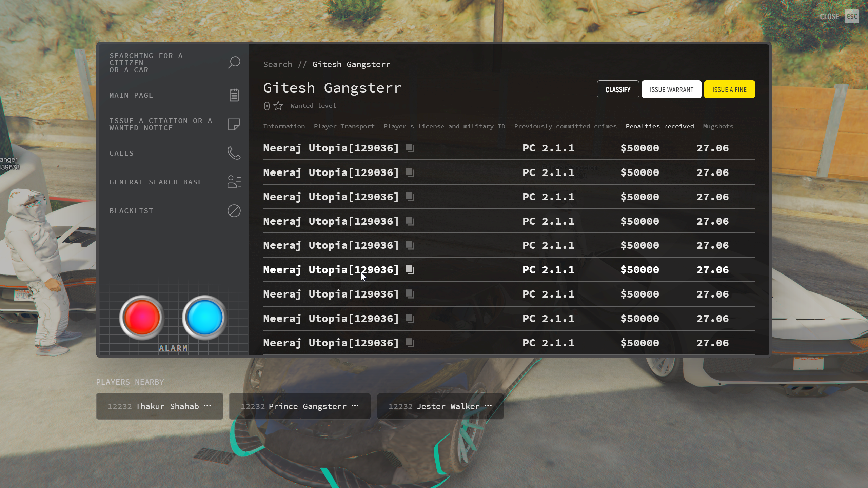The height and width of the screenshot is (488, 868).
Task: Open Calls via the phone icon
Action: coord(234,153)
